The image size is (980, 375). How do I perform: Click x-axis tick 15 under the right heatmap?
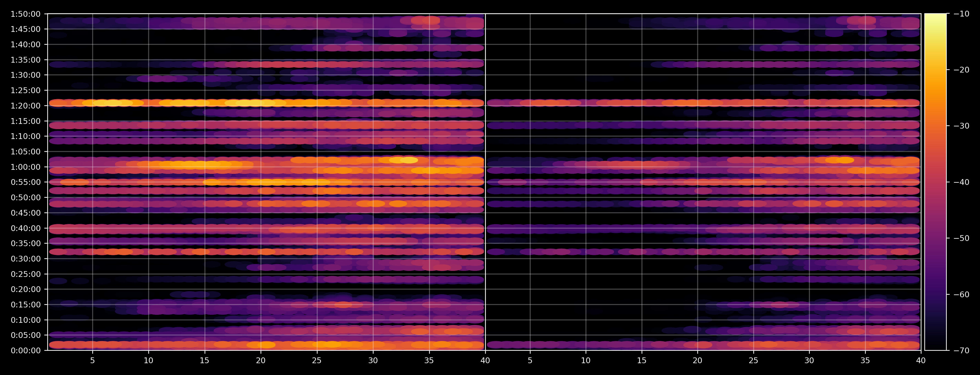pos(642,360)
